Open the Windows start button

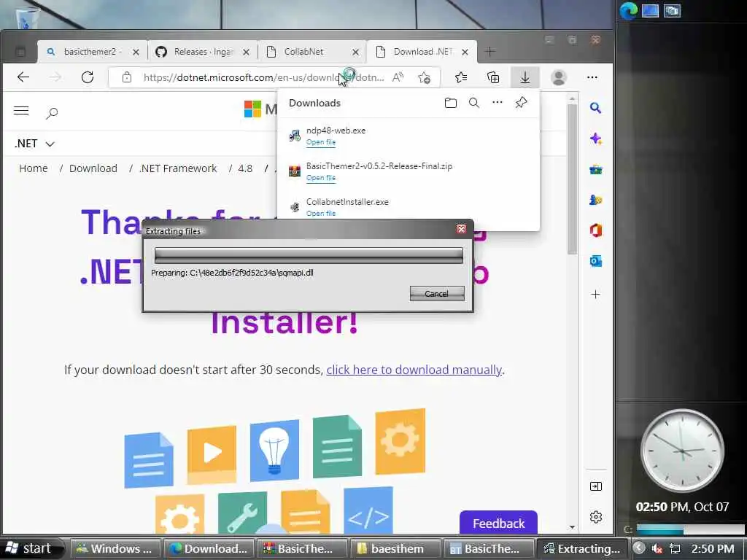pyautogui.click(x=31, y=548)
